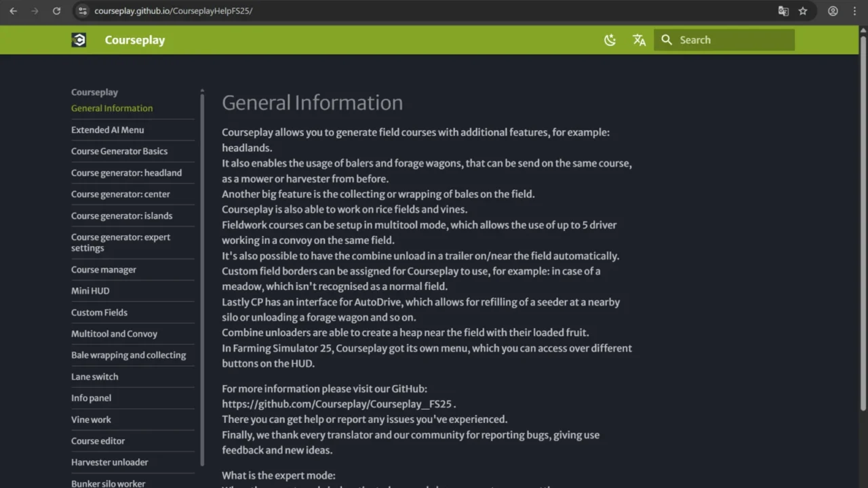The image size is (868, 488).
Task: Open the Course editor page
Action: tap(98, 441)
